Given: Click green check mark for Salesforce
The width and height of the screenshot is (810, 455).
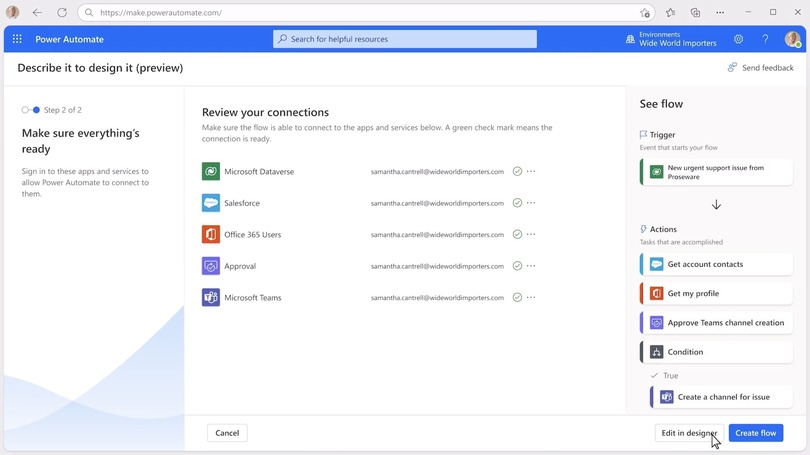Looking at the screenshot, I should click(517, 203).
